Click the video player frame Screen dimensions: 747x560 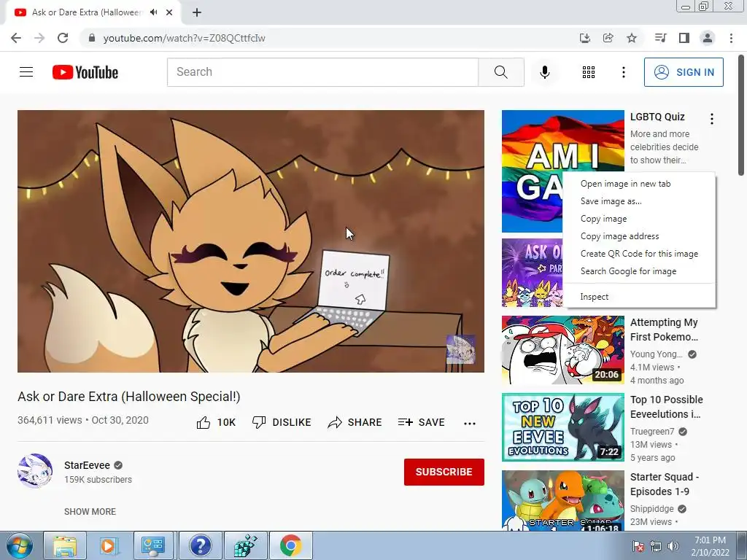[x=251, y=241]
